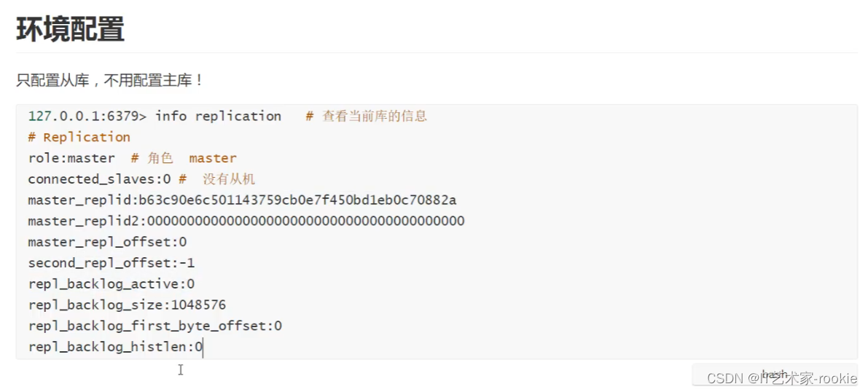Click the master_repl_offset:0 line
The image size is (868, 392).
click(x=107, y=242)
